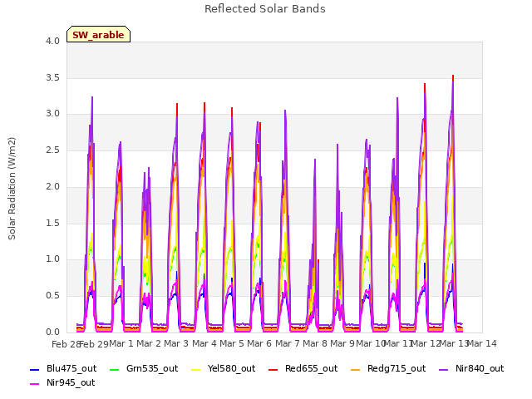Click the Mar 2 x-axis date label
The image size is (532, 399).
tap(149, 343)
